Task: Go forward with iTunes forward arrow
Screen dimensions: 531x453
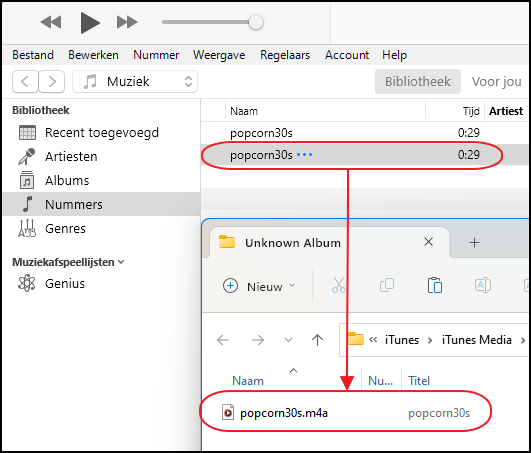Action: [x=51, y=82]
